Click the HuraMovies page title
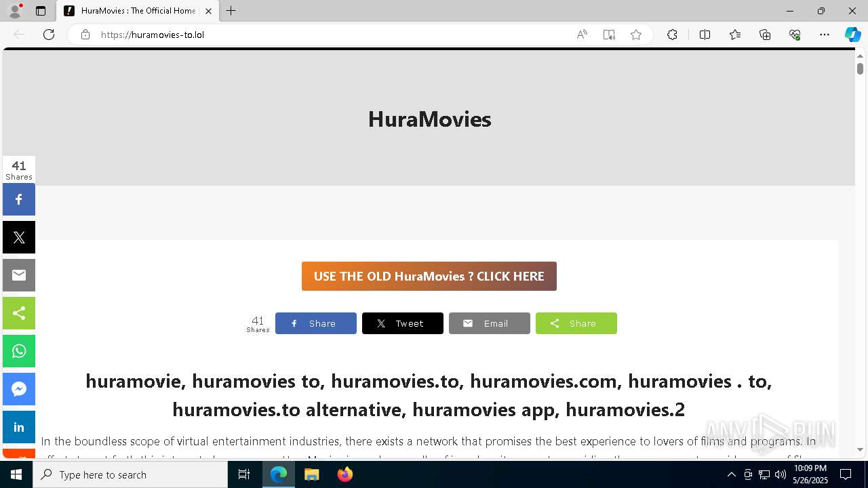 click(x=429, y=119)
